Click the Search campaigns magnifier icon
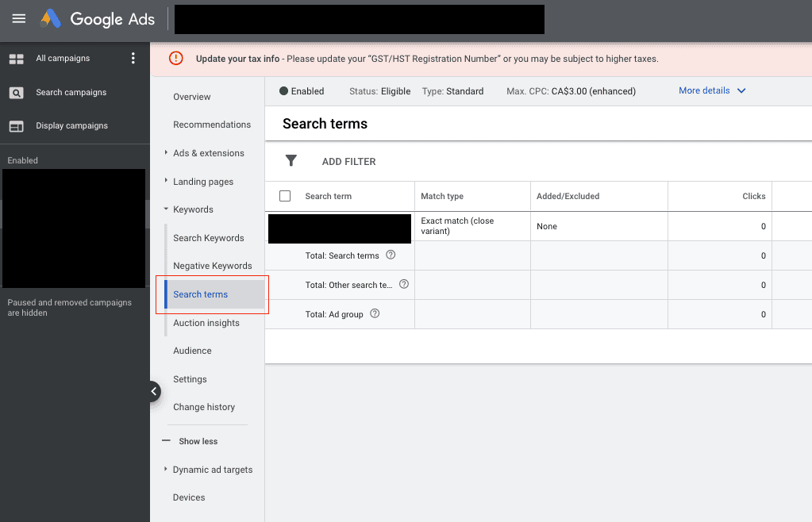This screenshot has width=812, height=522. click(x=16, y=93)
